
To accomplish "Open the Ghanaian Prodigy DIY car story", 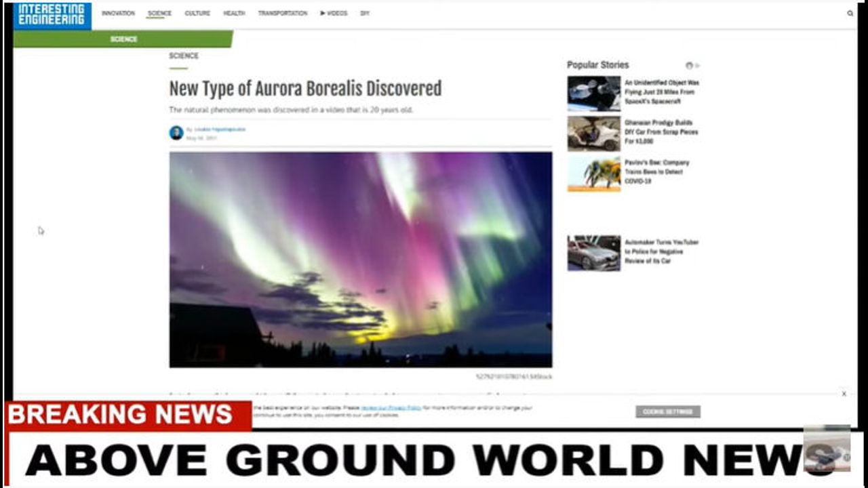I will (661, 132).
